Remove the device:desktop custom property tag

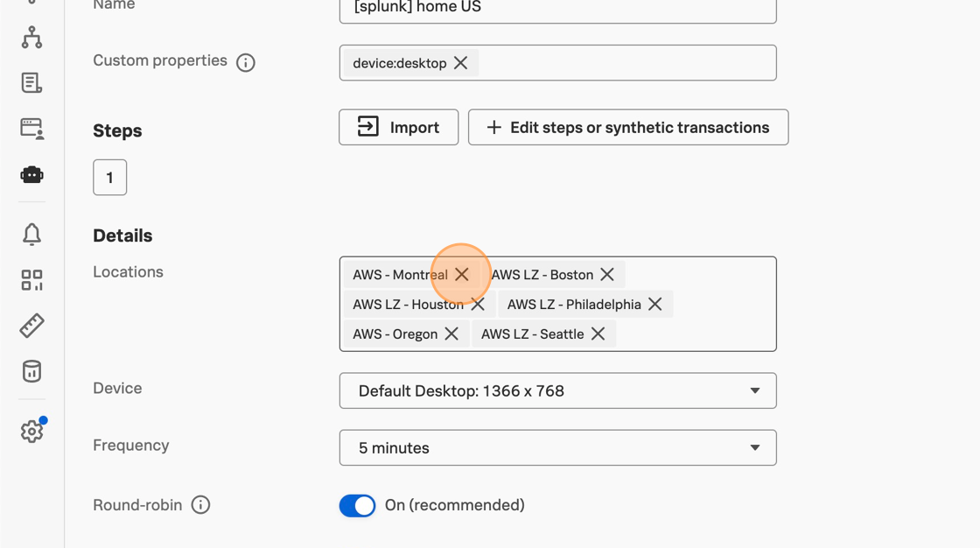461,63
